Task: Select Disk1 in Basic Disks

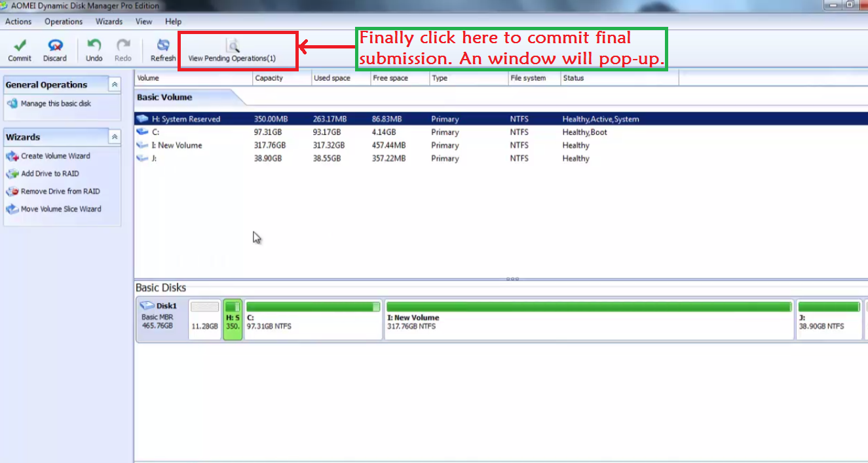Action: pyautogui.click(x=161, y=320)
